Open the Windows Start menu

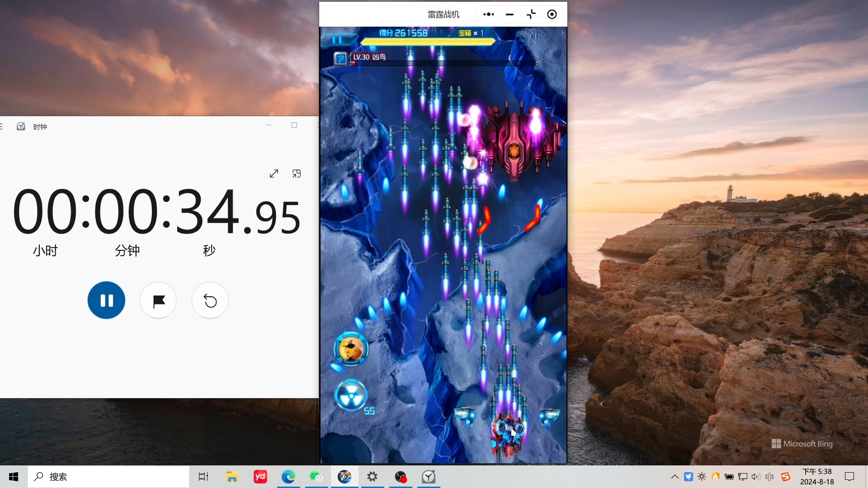click(x=14, y=477)
